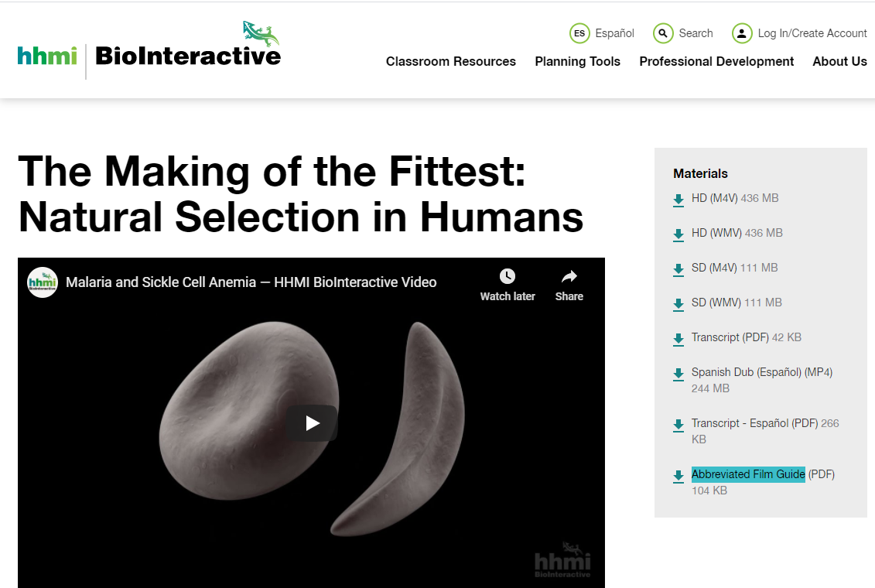Click the Watch later clock icon
Image resolution: width=875 pixels, height=588 pixels.
pos(507,275)
